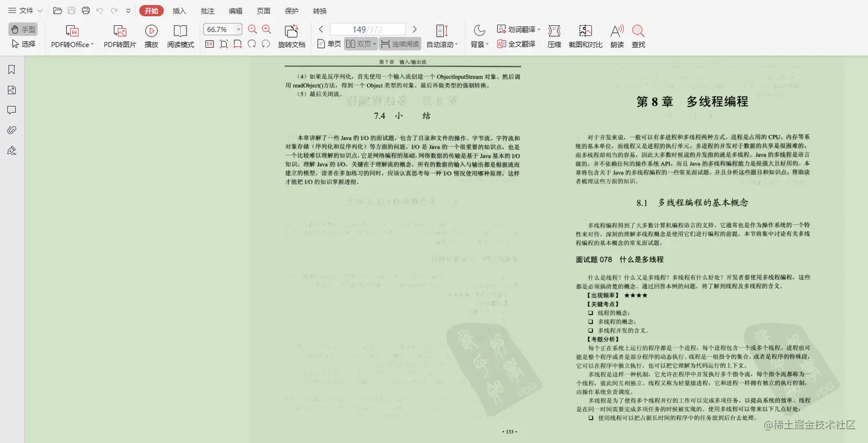Open the 查找 find tool
This screenshot has width=868, height=443.
click(x=640, y=37)
